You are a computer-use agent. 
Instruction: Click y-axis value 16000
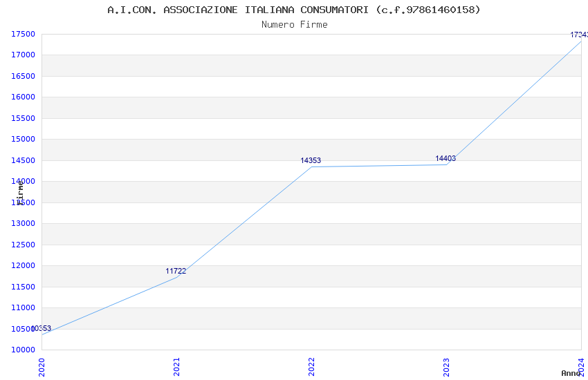pyautogui.click(x=24, y=97)
